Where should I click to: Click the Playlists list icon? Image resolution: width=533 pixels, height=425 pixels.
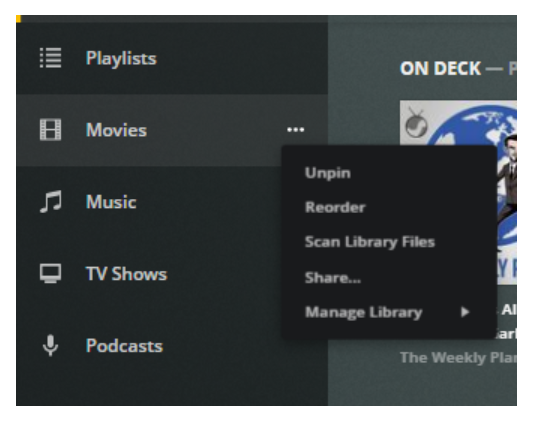pyautogui.click(x=51, y=58)
